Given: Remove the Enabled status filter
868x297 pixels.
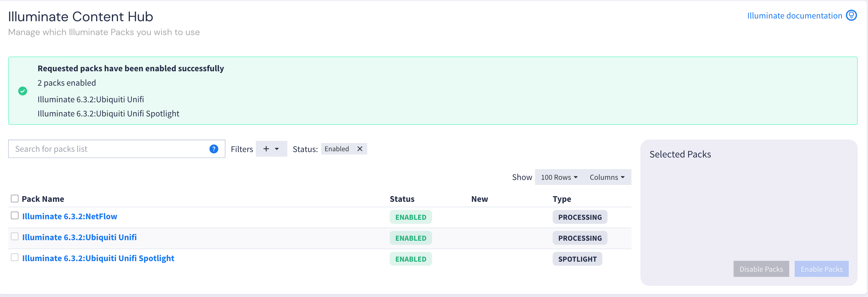Looking at the screenshot, I should [360, 149].
